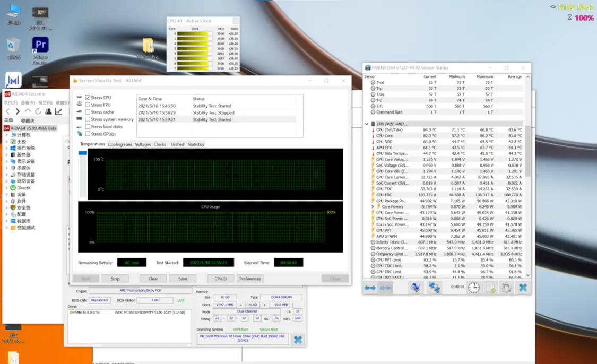Switch to the Statistics tab
This screenshot has width=597, height=364.
[196, 144]
